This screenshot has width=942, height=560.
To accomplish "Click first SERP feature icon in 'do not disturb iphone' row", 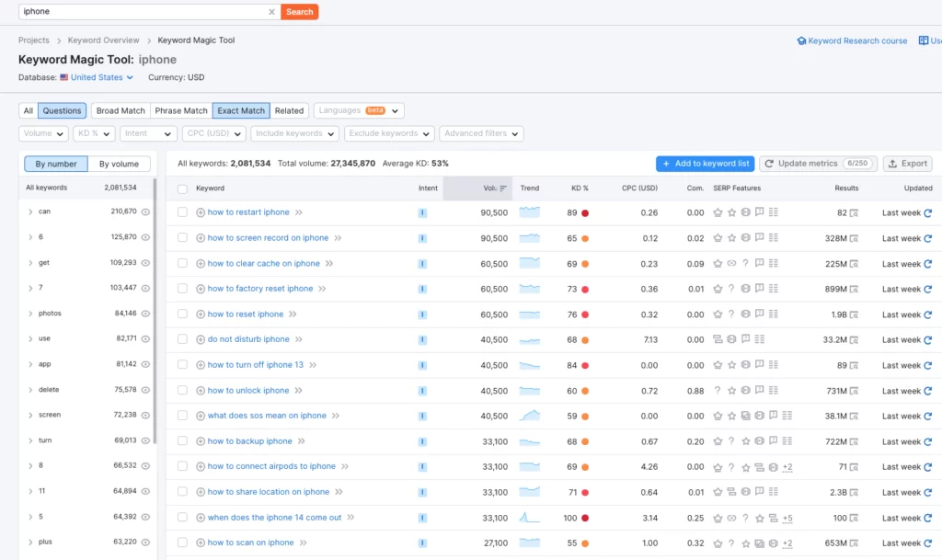I will pos(718,339).
